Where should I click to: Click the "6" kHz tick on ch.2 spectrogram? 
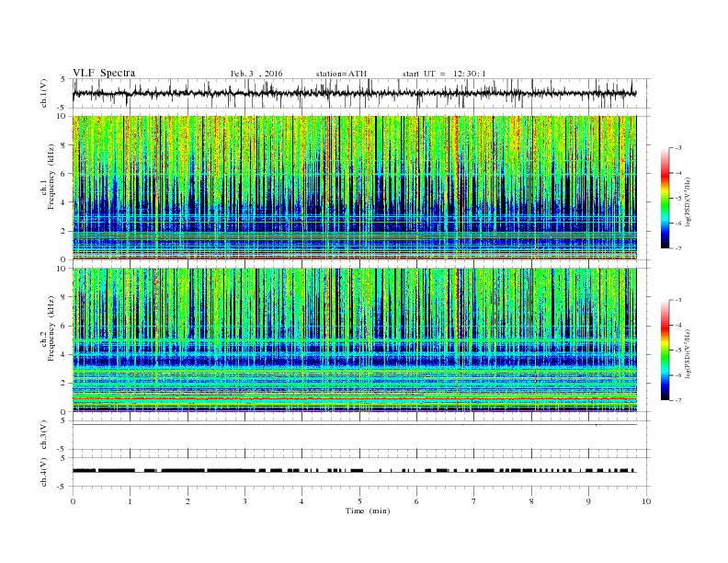(64, 326)
